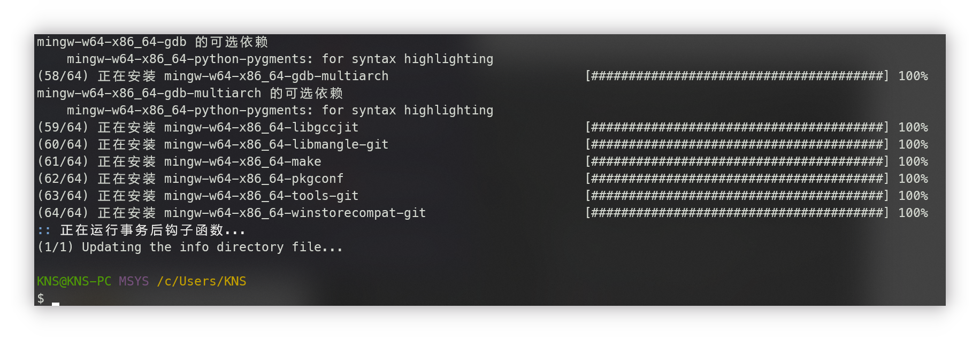Viewport: 980px width, 340px height.
Task: Click the mingw-w64-x86_64-libmangle-git package name
Action: click(276, 144)
